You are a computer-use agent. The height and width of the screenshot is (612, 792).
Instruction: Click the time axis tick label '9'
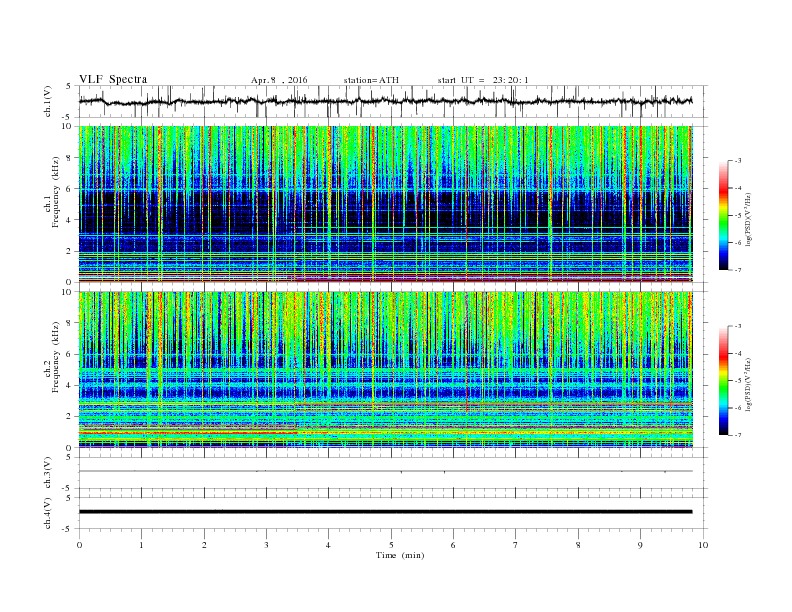(x=640, y=545)
